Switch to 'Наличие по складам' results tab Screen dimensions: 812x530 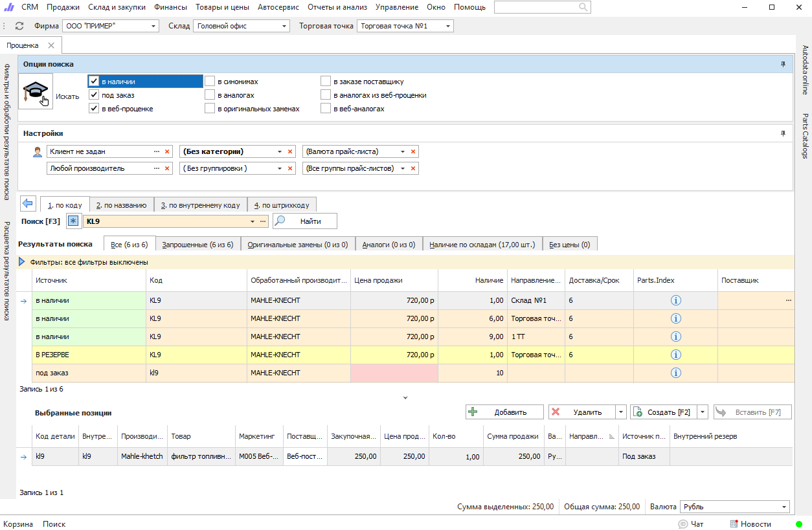[482, 245]
